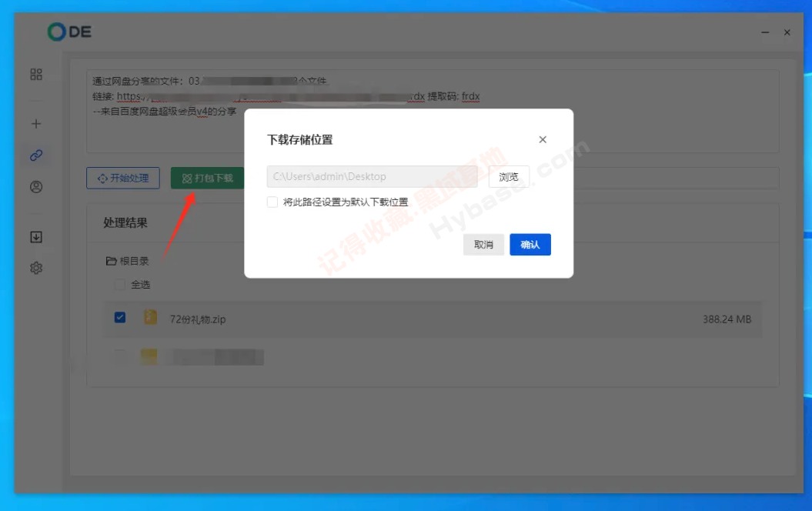Open the settings gear in sidebar
812x511 pixels.
(36, 268)
